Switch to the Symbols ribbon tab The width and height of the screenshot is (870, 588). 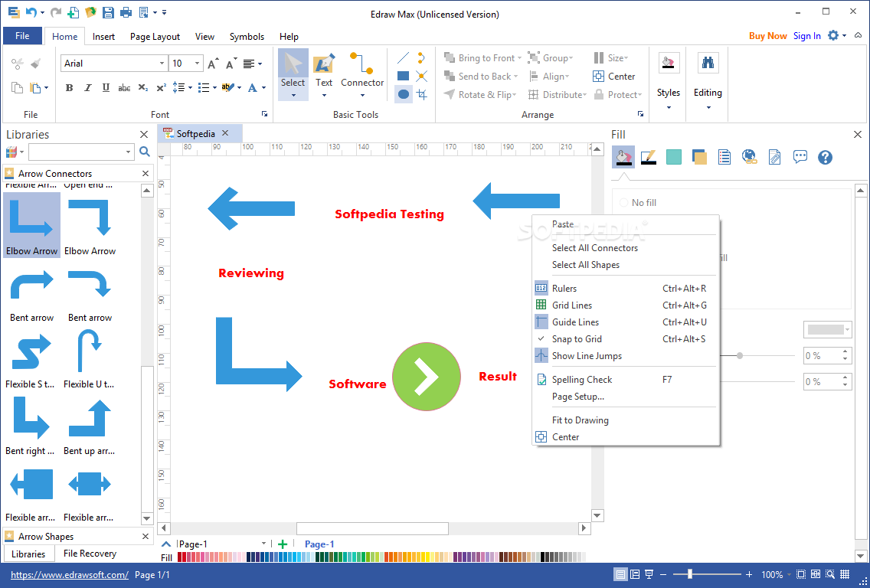(247, 37)
